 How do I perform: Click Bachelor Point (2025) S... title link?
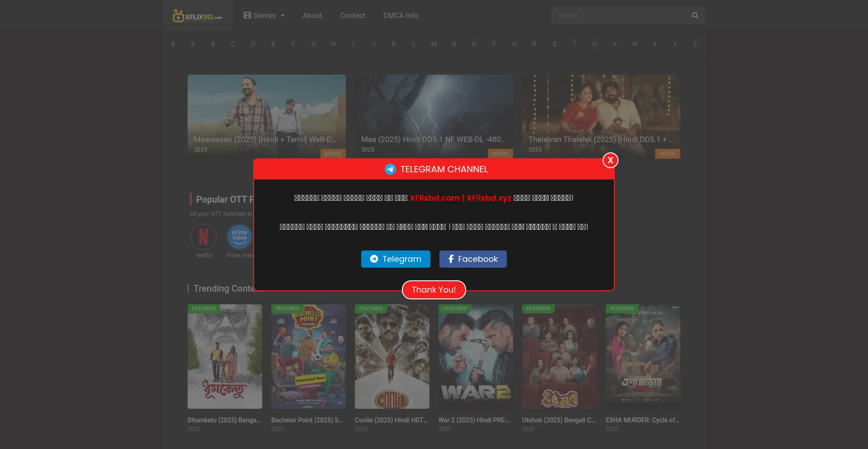click(x=307, y=420)
